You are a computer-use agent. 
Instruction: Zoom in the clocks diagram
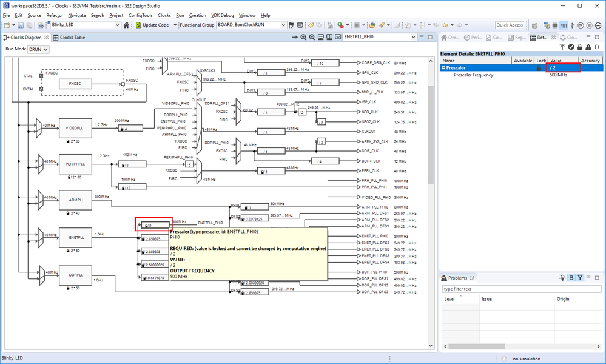coord(303,37)
